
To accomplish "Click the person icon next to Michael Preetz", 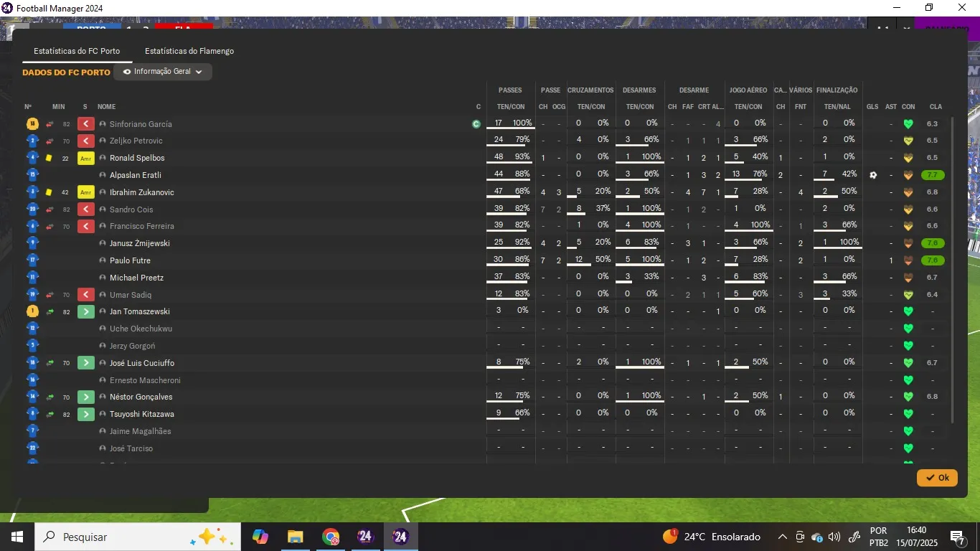I will (x=103, y=278).
